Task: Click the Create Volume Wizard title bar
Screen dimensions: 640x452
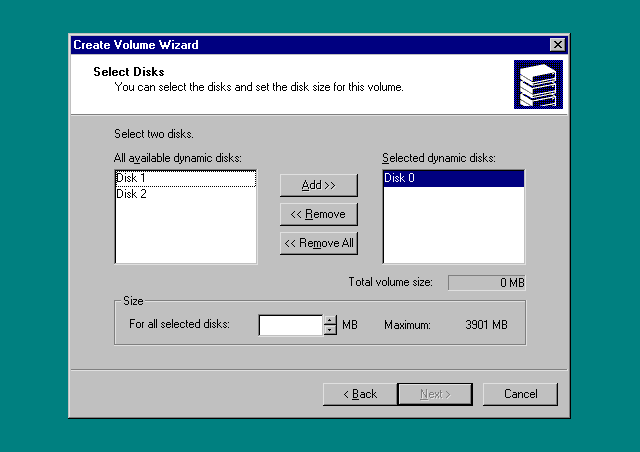Action: (300, 45)
